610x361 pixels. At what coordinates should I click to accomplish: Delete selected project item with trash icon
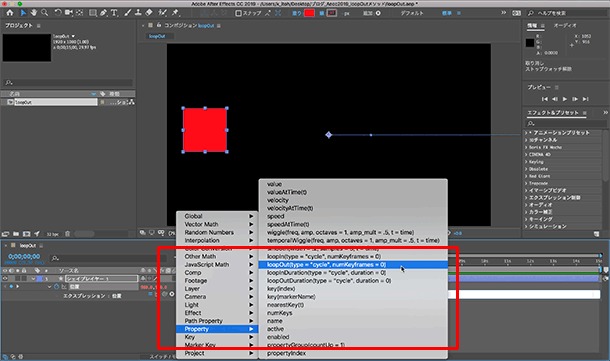(67, 234)
